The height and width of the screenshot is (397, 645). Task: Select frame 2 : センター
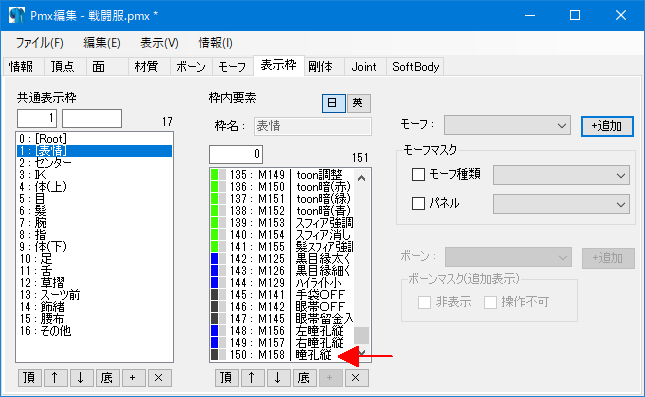click(x=94, y=163)
